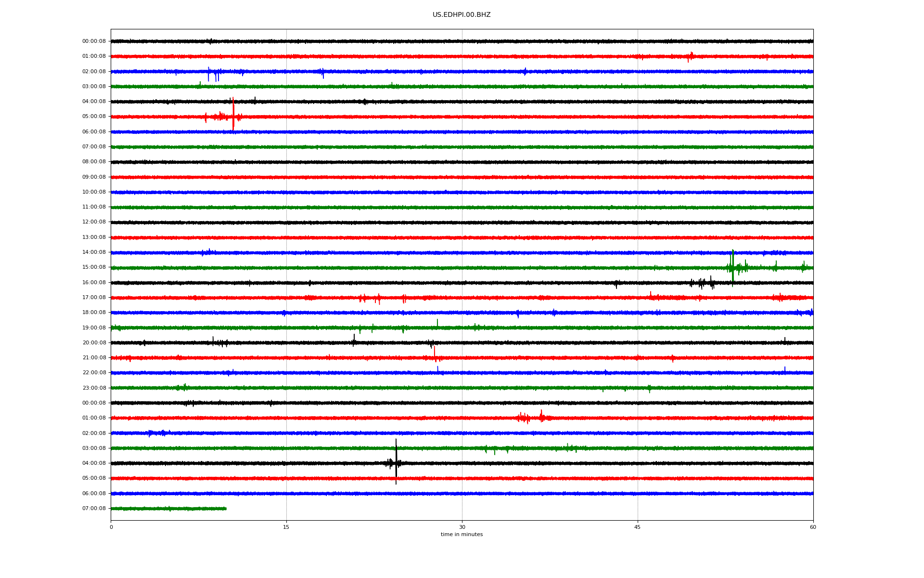Click the plot title US.EDHPI.00.BHZ
This screenshot has height=578, width=924.
point(461,15)
